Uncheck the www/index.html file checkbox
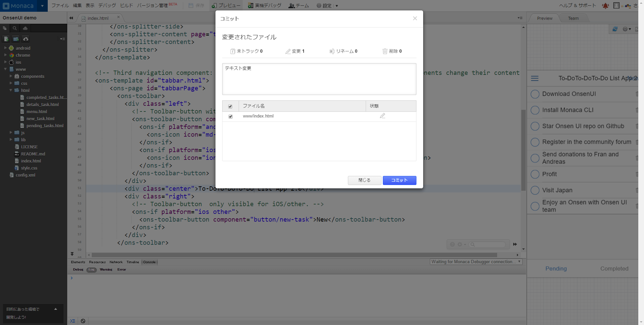Viewport: 644px width, 325px height. pos(230,117)
